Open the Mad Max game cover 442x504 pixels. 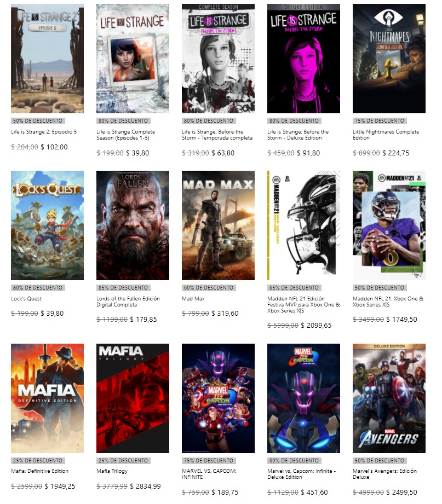pyautogui.click(x=218, y=225)
